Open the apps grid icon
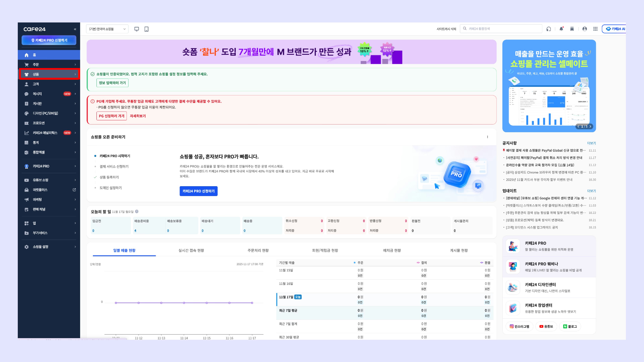 coord(596,29)
